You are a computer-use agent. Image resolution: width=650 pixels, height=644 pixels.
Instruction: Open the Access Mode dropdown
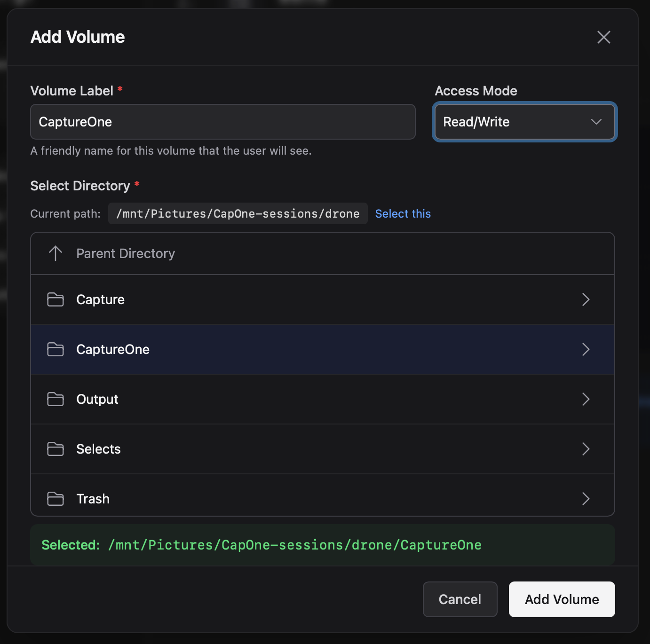(524, 122)
